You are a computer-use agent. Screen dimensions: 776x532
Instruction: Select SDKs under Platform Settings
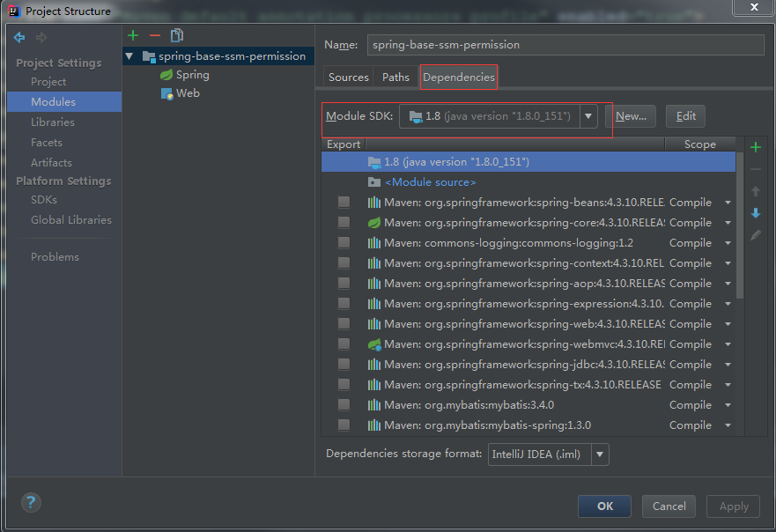coord(43,200)
